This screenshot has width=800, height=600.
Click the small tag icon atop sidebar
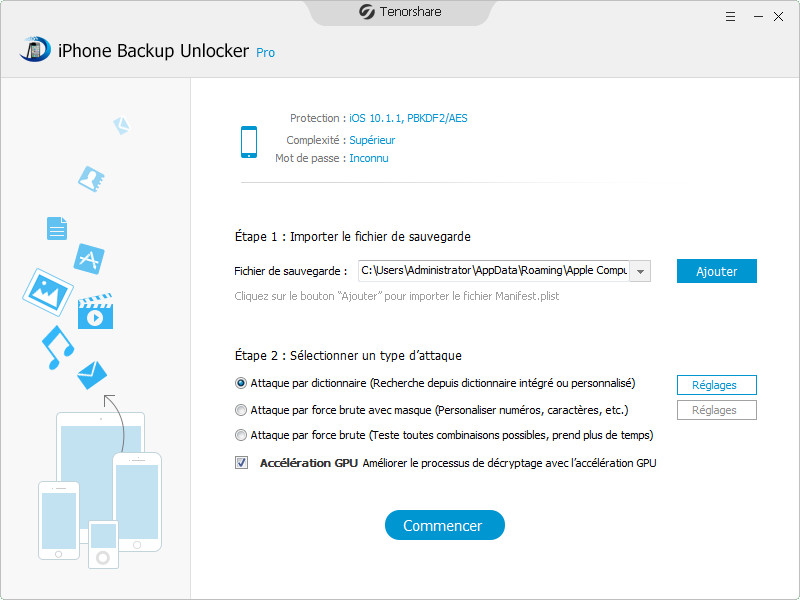122,125
